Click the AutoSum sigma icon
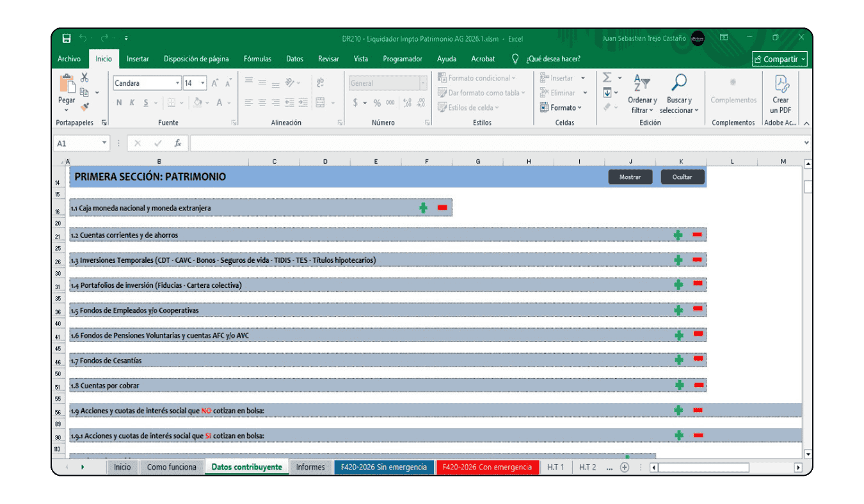 [x=607, y=78]
